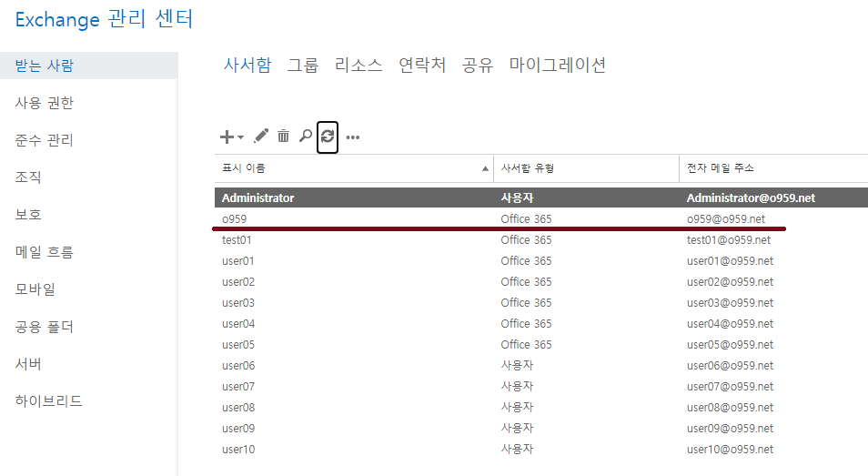Select the user05 mailbox row
The width and height of the screenshot is (868, 476).
pyautogui.click(x=541, y=344)
